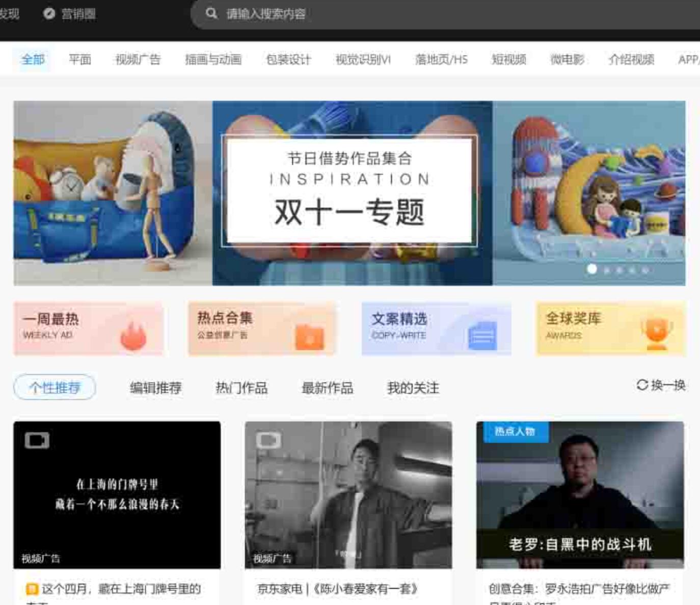Screen dimensions: 700x605
Task: Select the 个性推荐 filter pill
Action: pos(55,388)
